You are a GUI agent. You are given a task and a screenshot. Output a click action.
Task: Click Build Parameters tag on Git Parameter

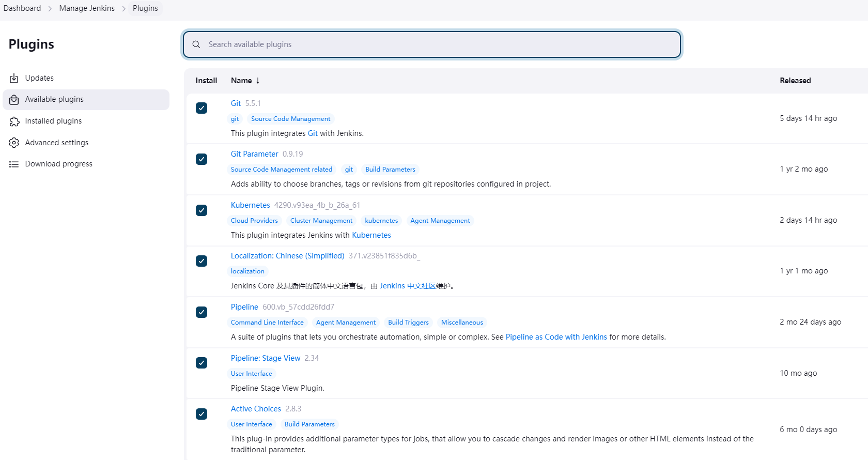[x=390, y=170]
